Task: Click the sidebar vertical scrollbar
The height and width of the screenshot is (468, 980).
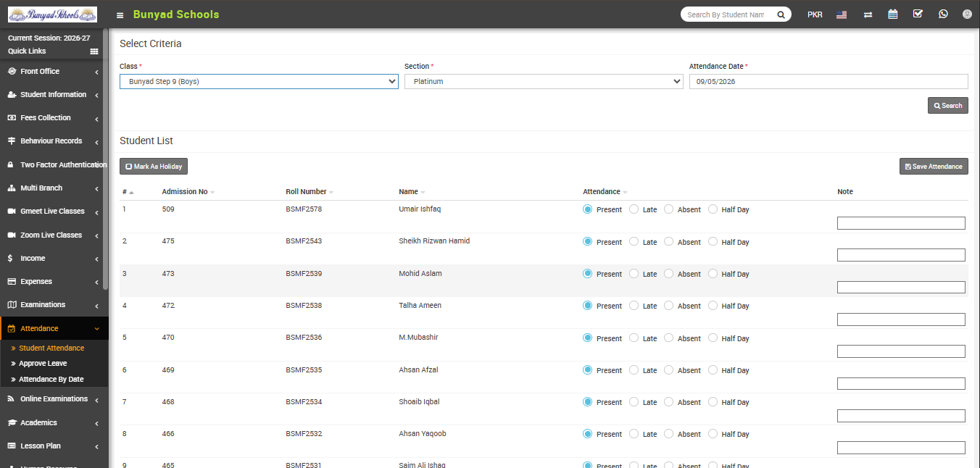Action: tap(106, 159)
